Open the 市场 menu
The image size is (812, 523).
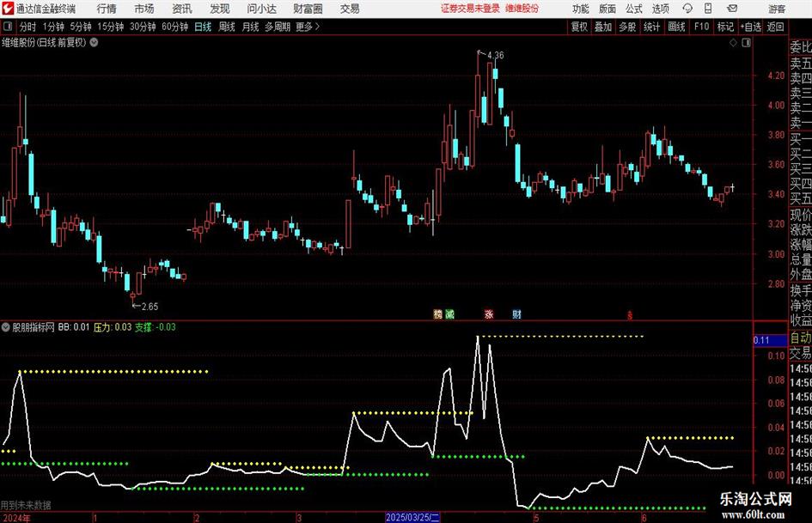(144, 9)
